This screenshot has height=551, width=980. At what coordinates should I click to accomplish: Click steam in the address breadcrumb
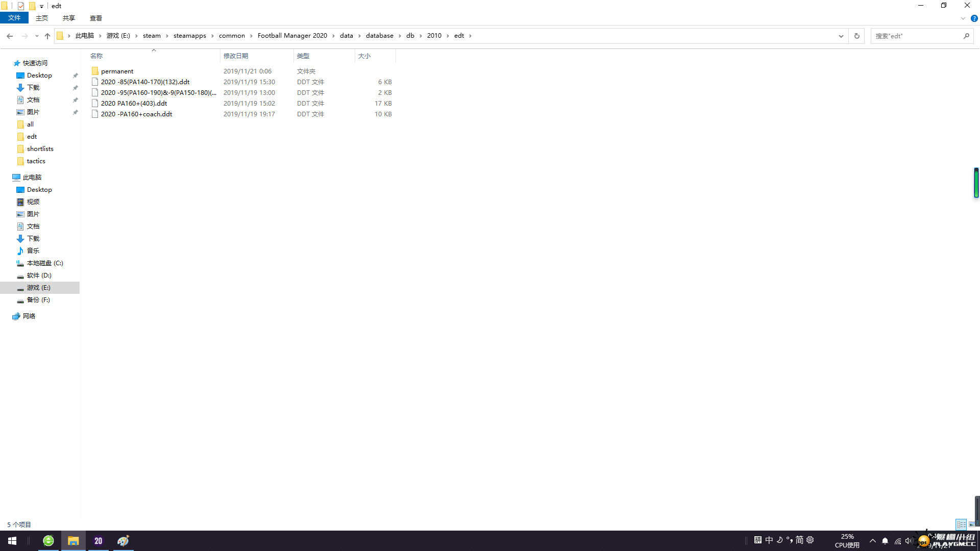(152, 36)
